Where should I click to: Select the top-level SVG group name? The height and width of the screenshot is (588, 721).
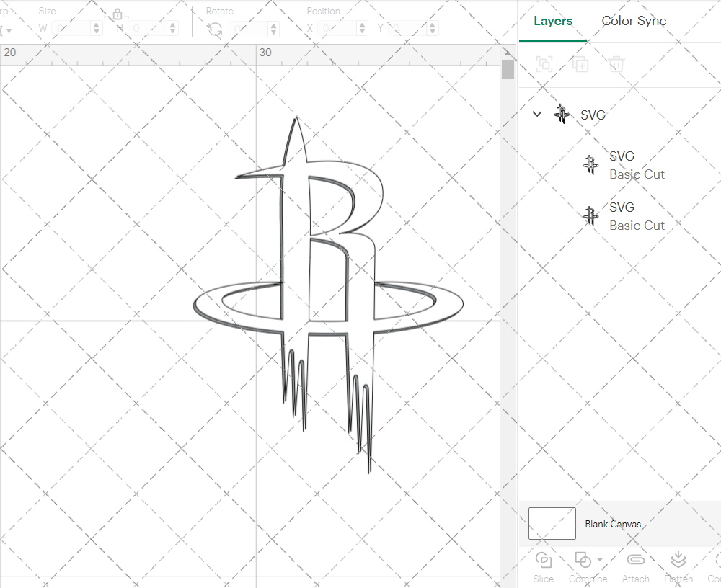[x=593, y=115]
